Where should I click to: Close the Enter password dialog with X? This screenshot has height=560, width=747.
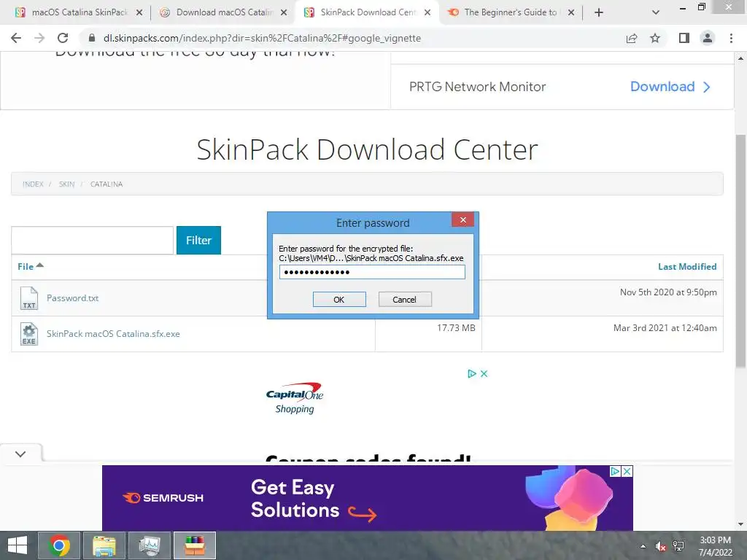click(462, 219)
